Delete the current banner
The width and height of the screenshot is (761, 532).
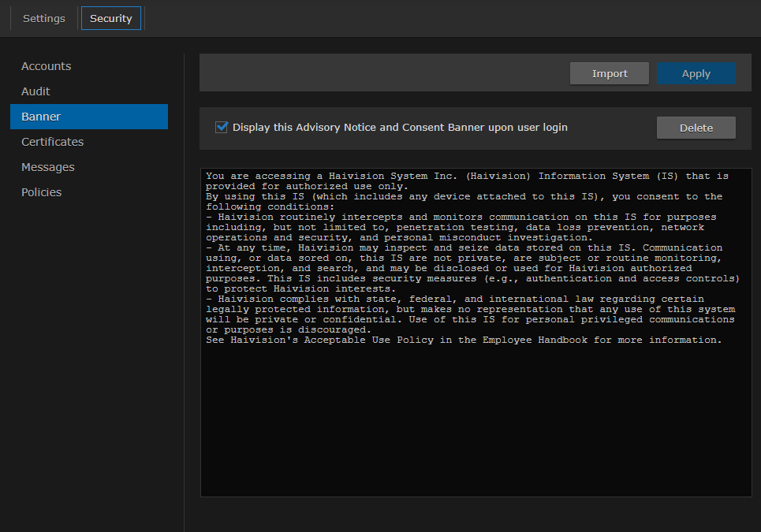click(696, 128)
